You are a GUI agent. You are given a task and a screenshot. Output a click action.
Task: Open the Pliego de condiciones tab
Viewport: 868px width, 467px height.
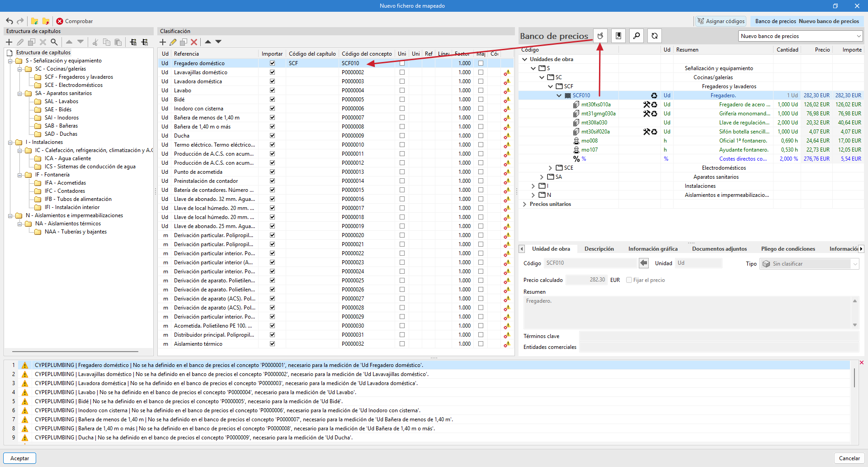pos(788,249)
